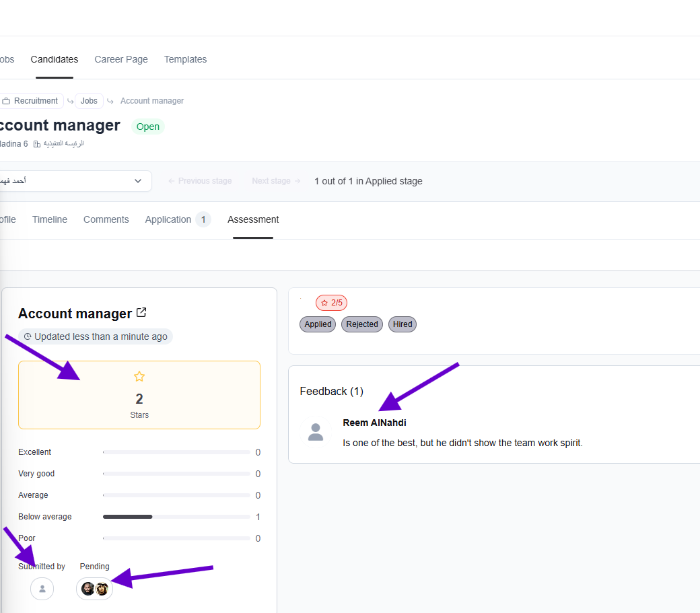Click the 2/5 star rating badge

tap(331, 303)
